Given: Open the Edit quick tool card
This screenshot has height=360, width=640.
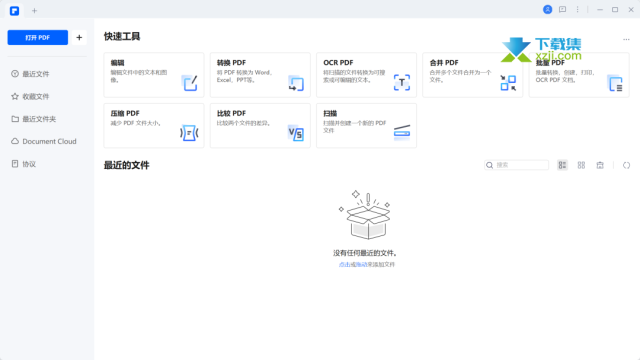Looking at the screenshot, I should (154, 75).
